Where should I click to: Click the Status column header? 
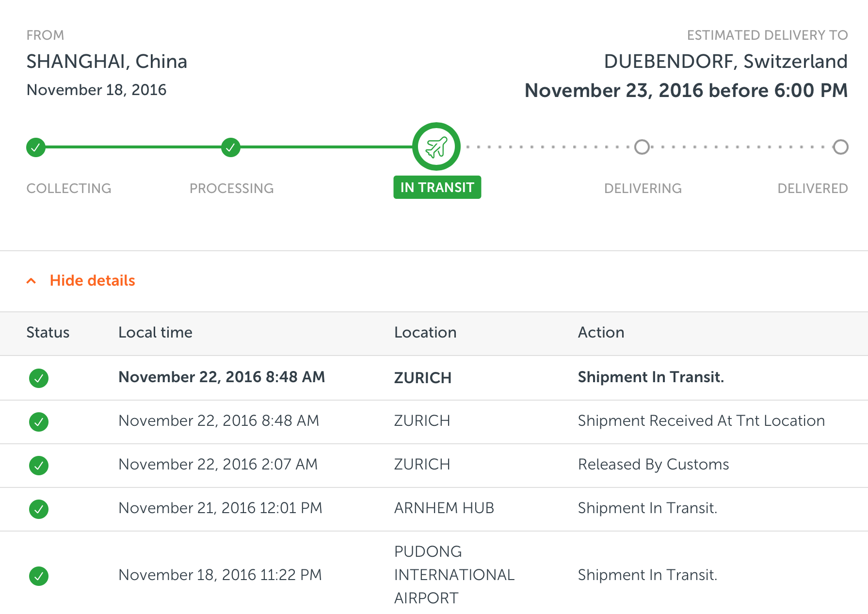(x=48, y=332)
